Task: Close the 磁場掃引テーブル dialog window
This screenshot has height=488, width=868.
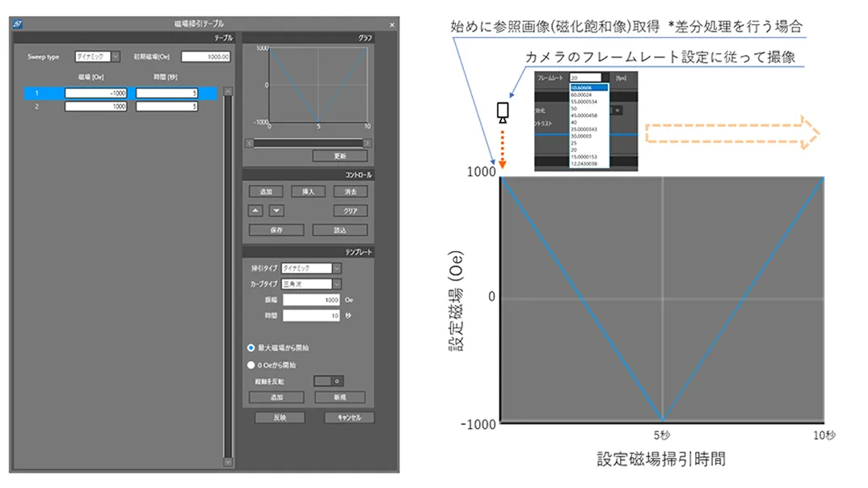Action: (x=392, y=24)
